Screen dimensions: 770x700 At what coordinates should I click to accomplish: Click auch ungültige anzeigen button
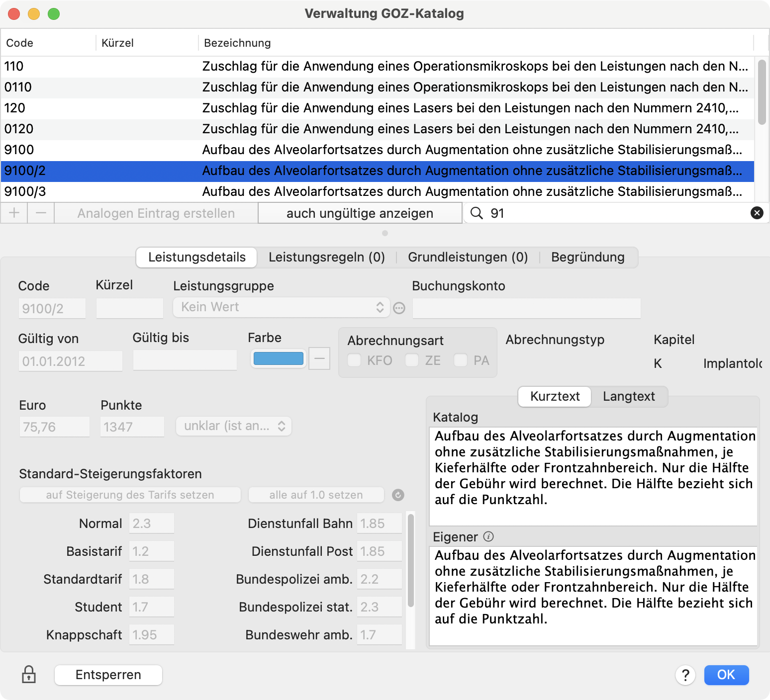[x=360, y=213]
